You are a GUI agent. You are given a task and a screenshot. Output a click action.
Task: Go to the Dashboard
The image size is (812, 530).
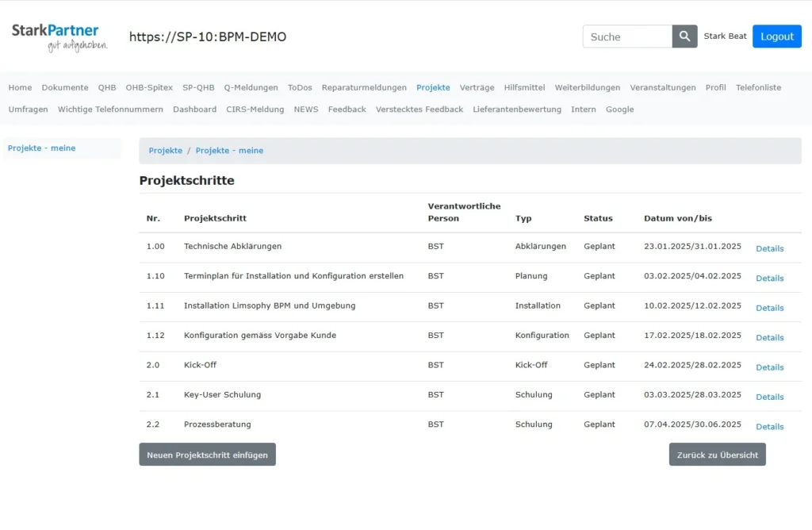coord(195,109)
